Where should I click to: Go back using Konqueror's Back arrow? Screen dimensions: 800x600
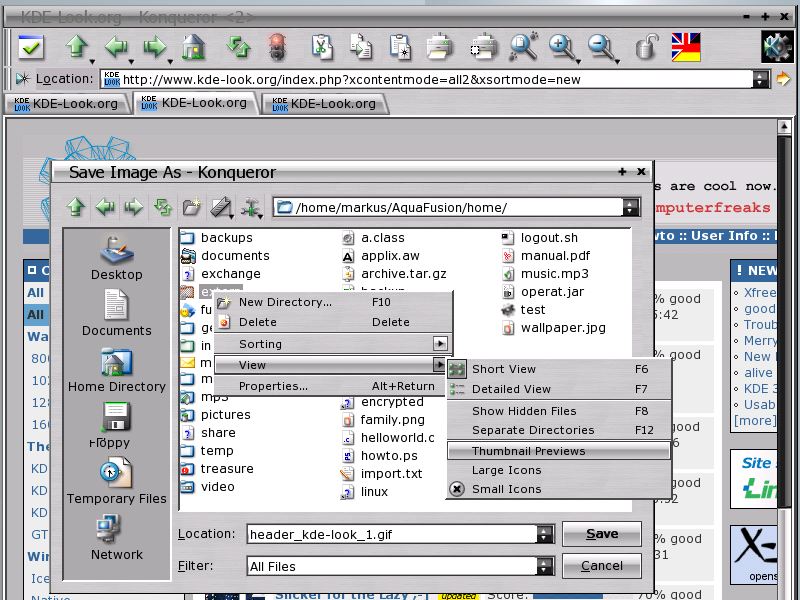pos(116,46)
